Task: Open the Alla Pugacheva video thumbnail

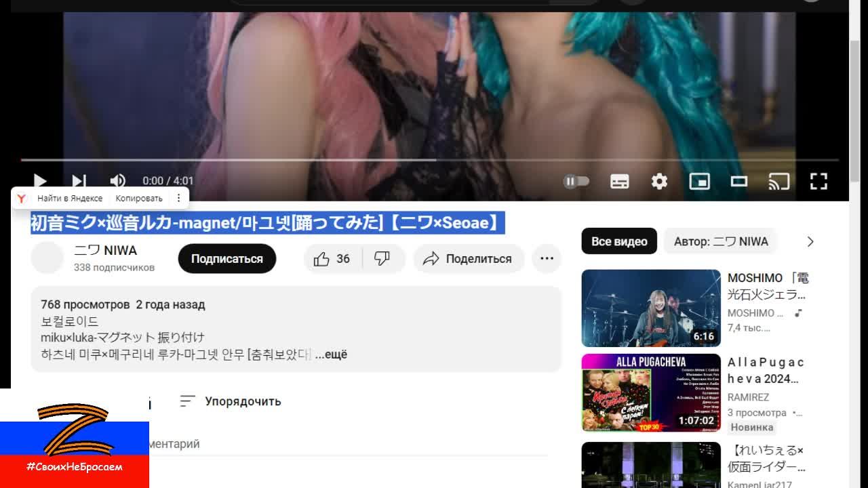Action: coord(651,392)
